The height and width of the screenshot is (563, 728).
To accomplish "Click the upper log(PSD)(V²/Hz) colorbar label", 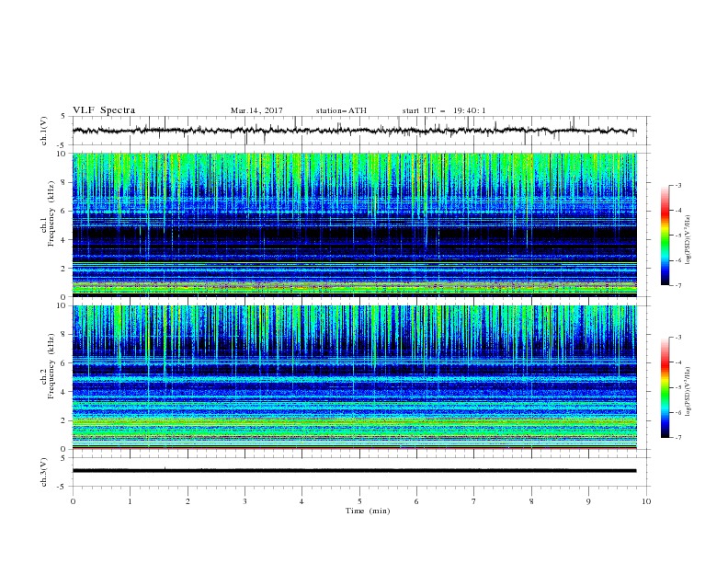I will point(688,240).
